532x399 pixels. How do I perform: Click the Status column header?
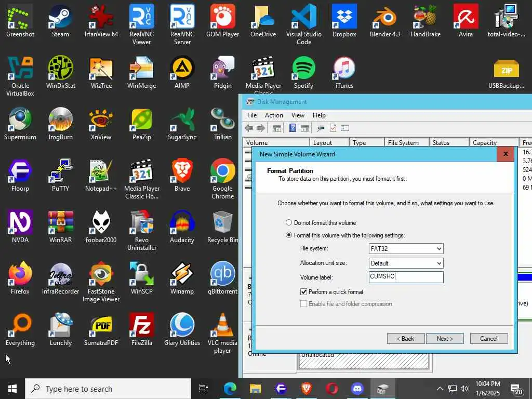pos(449,142)
